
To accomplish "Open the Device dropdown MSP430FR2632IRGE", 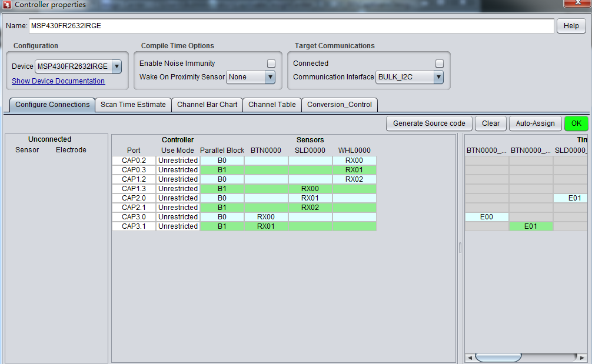I will 78,66.
